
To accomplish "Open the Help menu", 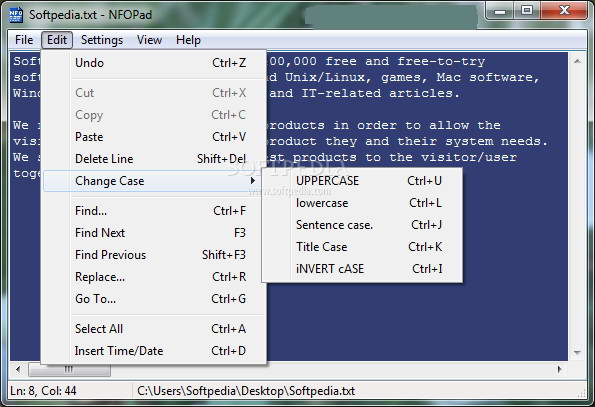I will [188, 40].
